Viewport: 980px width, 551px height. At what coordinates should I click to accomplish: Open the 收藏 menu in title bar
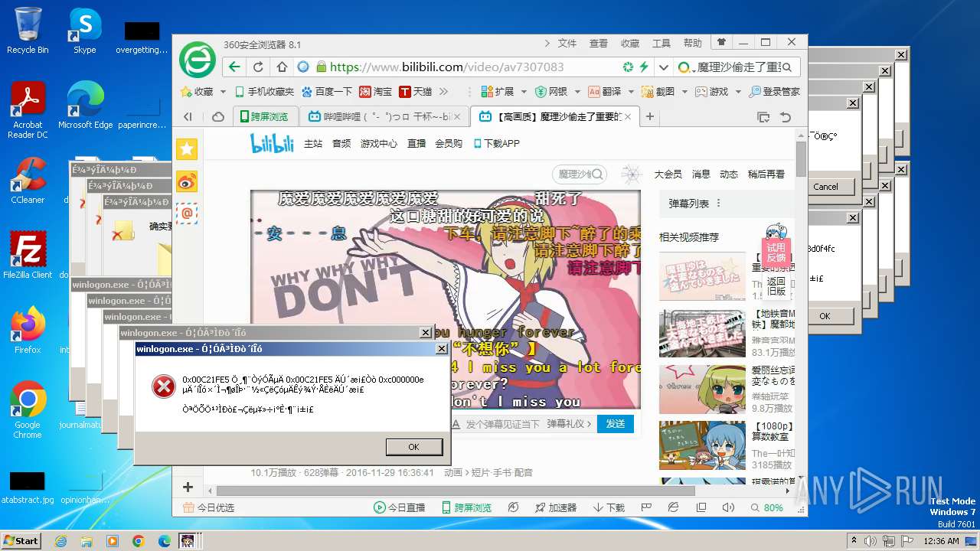click(x=630, y=44)
